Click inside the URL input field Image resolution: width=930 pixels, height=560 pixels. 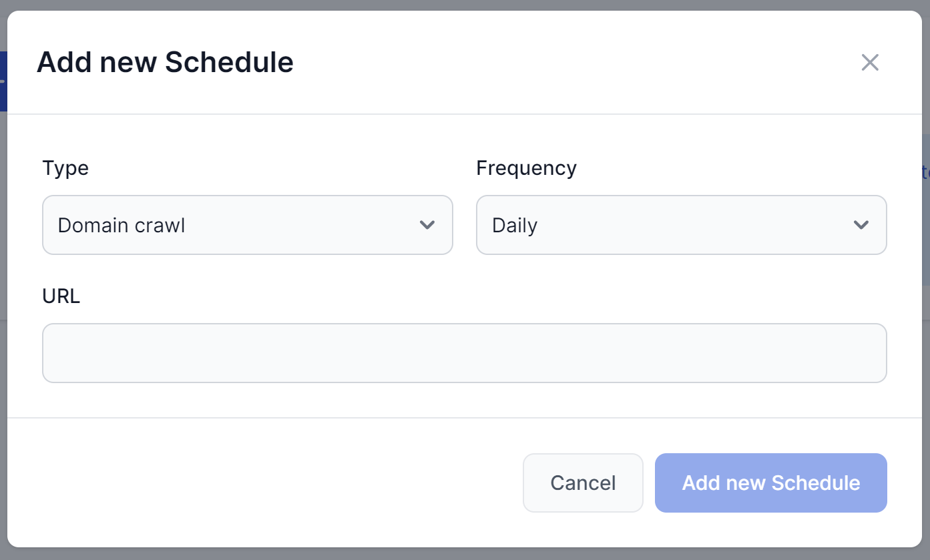465,352
